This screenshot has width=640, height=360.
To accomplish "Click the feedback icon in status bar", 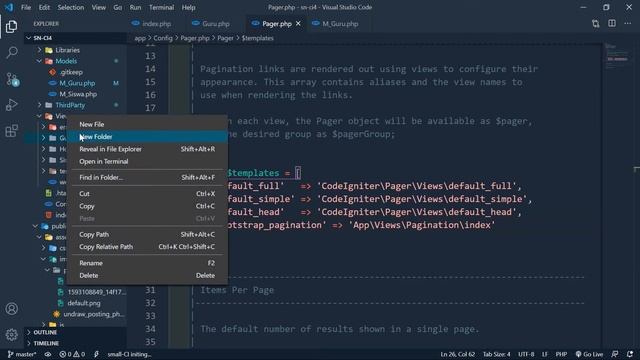I will 615,354.
